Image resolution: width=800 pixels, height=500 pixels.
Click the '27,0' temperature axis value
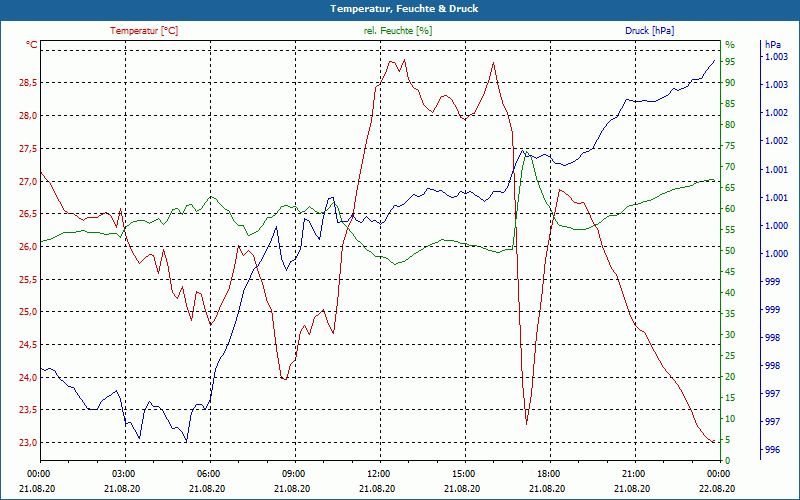(28, 182)
